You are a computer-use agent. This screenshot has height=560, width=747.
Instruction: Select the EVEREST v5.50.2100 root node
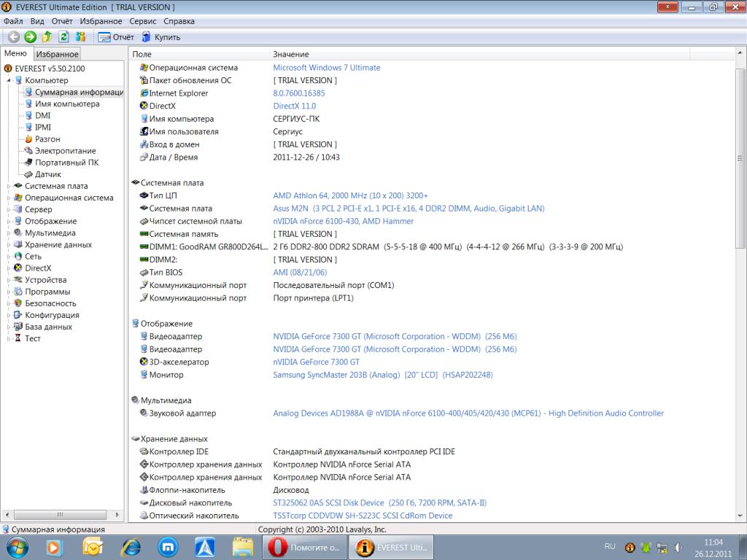tap(50, 69)
